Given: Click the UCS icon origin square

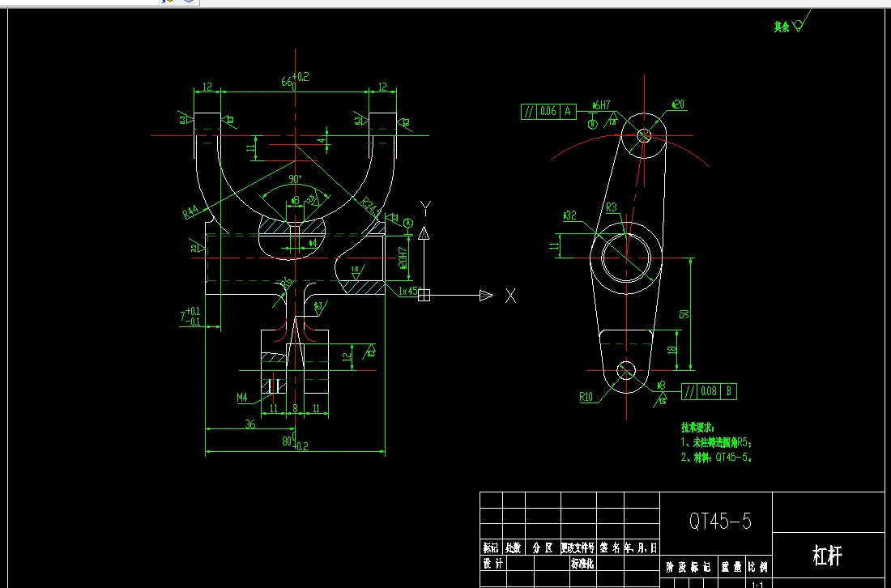Looking at the screenshot, I should [x=424, y=295].
